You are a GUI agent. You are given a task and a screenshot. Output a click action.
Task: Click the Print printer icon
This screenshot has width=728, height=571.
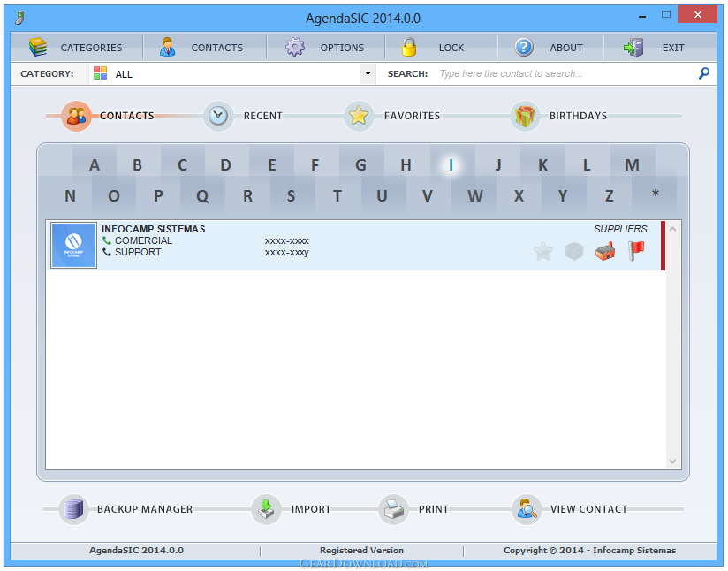pos(393,509)
